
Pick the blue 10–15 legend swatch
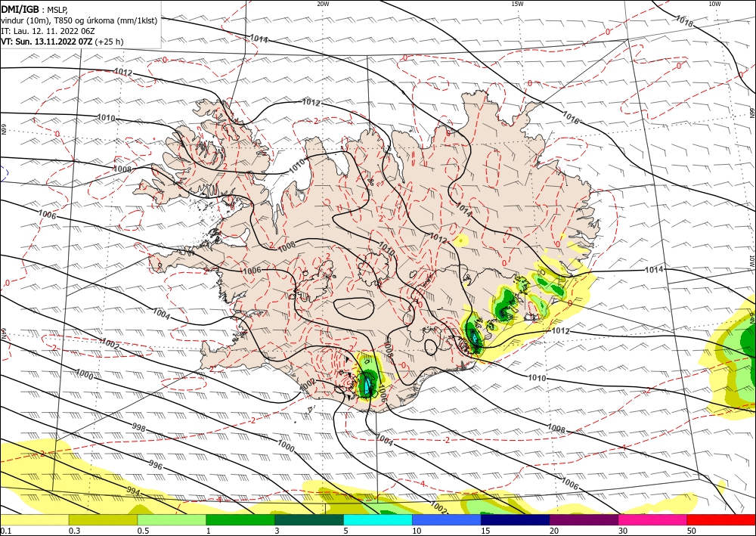(447, 519)
